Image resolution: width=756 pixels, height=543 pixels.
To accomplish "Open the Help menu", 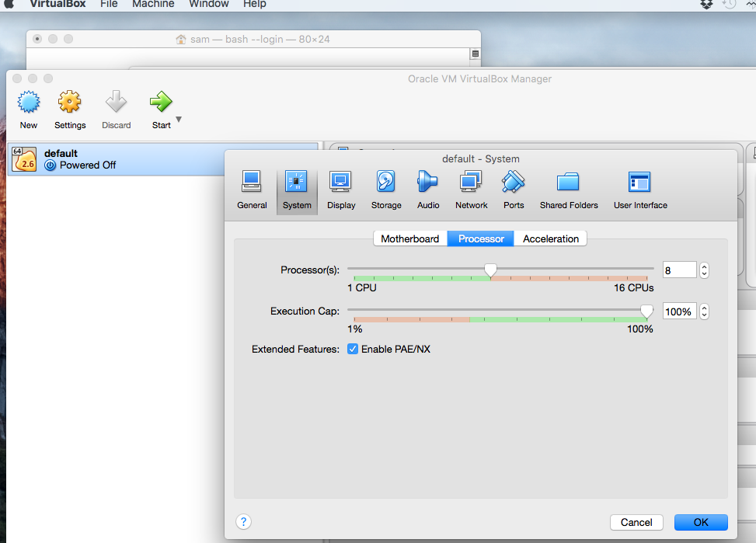I will point(255,4).
